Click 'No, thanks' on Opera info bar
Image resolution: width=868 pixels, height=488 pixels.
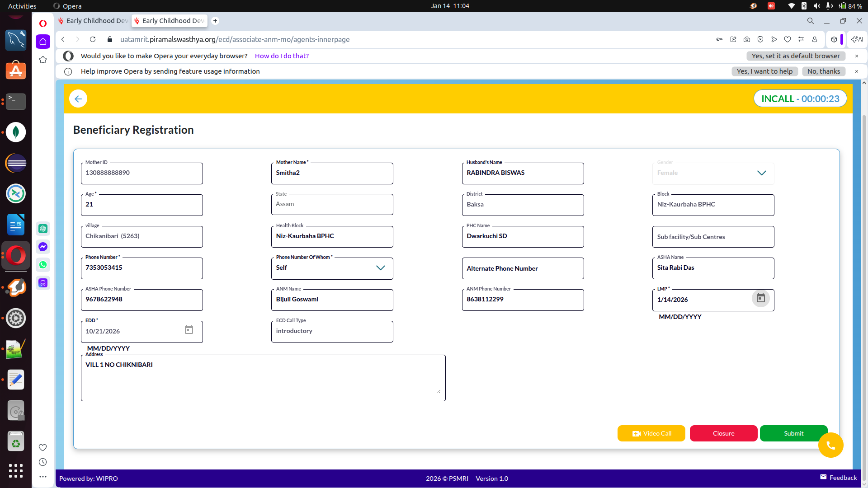point(823,71)
